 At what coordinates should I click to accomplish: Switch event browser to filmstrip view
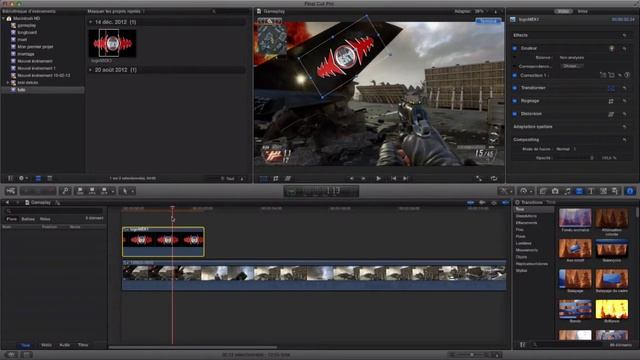[38, 178]
